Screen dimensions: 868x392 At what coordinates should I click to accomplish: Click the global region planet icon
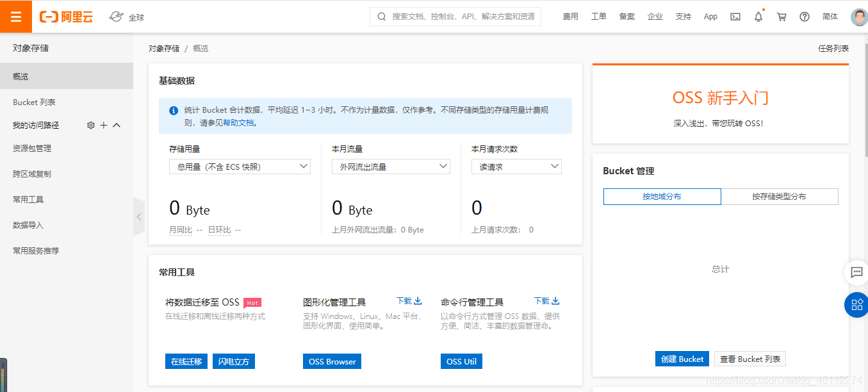tap(116, 17)
